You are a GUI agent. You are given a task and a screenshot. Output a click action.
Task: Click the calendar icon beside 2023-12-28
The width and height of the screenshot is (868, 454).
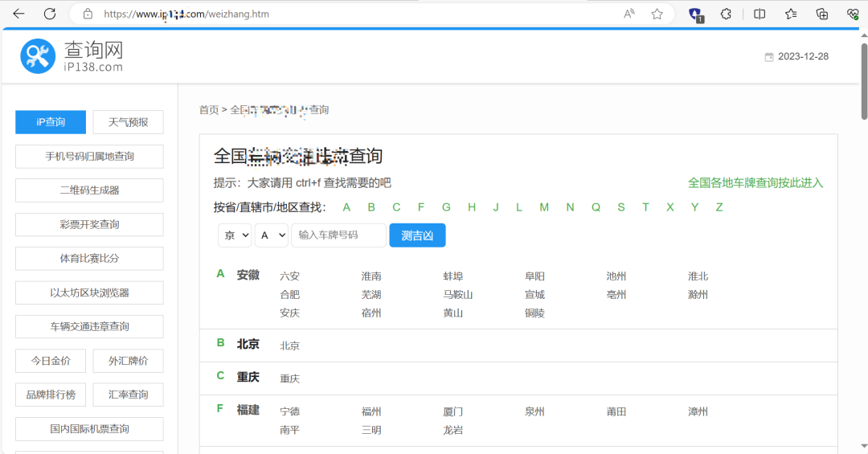pyautogui.click(x=769, y=57)
